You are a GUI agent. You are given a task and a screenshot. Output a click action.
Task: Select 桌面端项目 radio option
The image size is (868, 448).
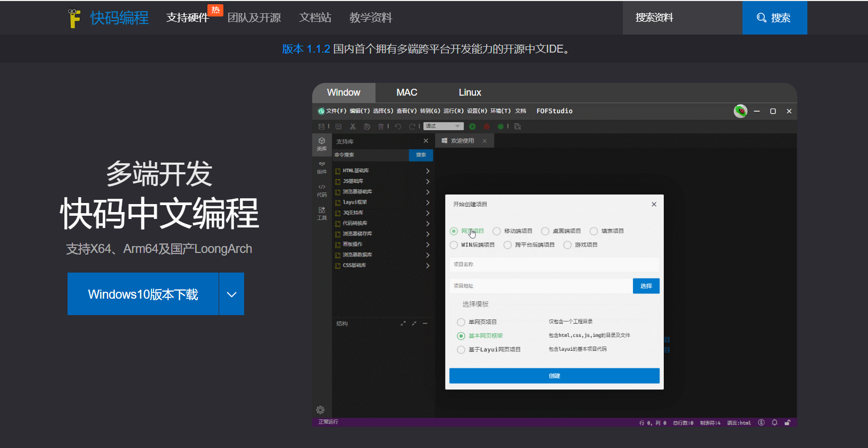545,231
